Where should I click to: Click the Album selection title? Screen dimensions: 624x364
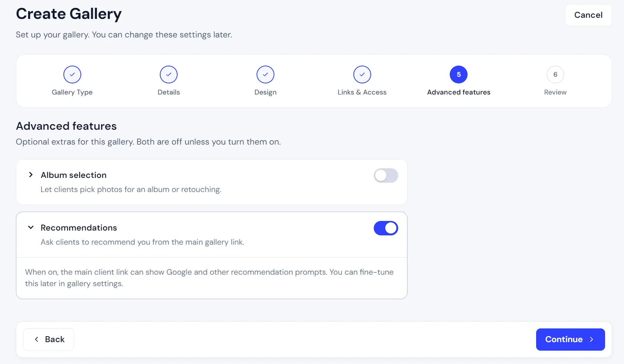pos(73,175)
